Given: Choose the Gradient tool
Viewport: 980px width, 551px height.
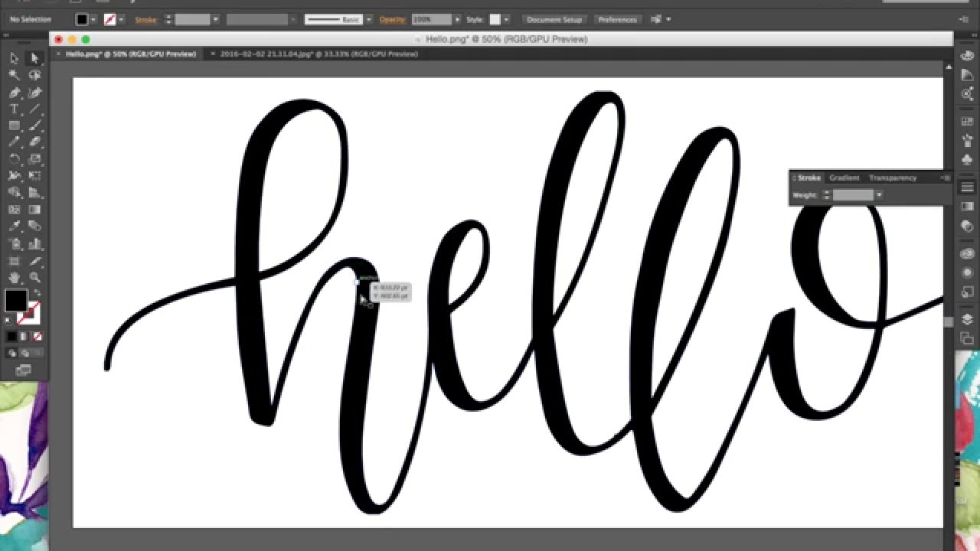Looking at the screenshot, I should click(34, 210).
